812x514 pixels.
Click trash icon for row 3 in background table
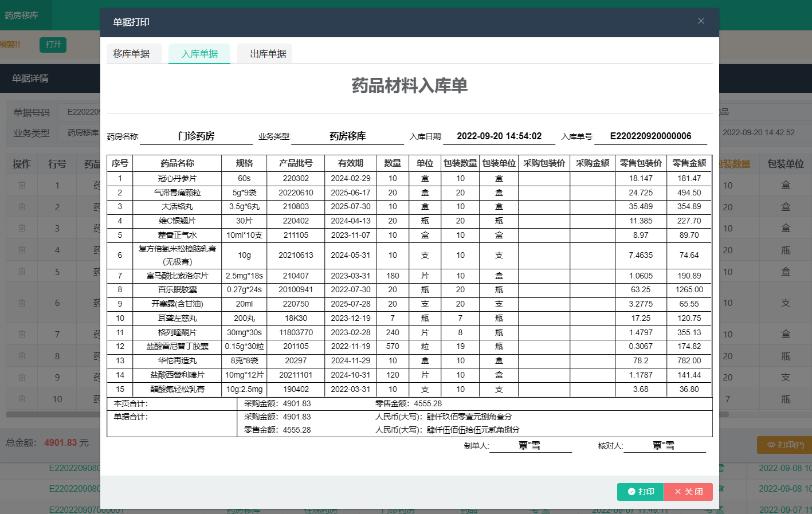[22, 228]
